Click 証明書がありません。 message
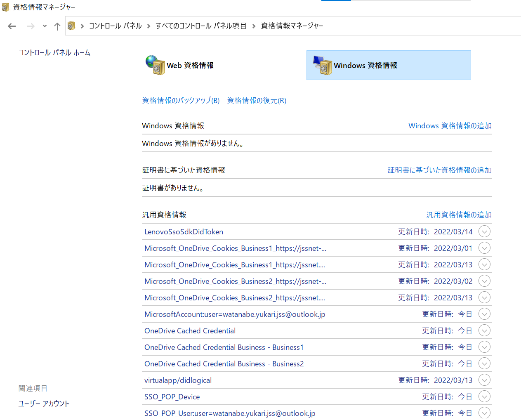This screenshot has height=420, width=521. [x=173, y=188]
